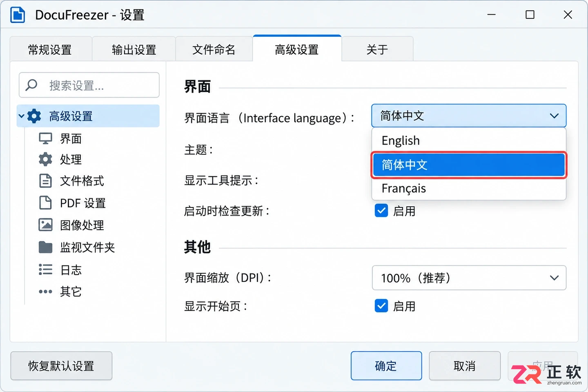Screen dimensions: 588x392
Task: Open the 关于 tab
Action: (x=377, y=49)
